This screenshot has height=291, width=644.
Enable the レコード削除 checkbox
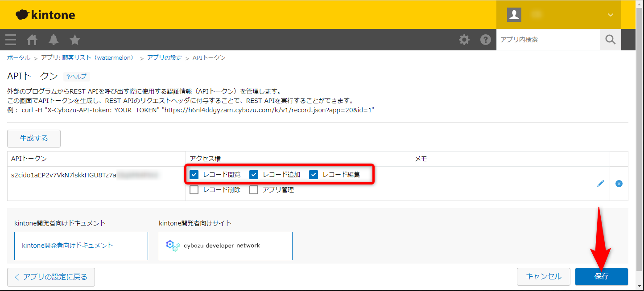click(x=194, y=190)
